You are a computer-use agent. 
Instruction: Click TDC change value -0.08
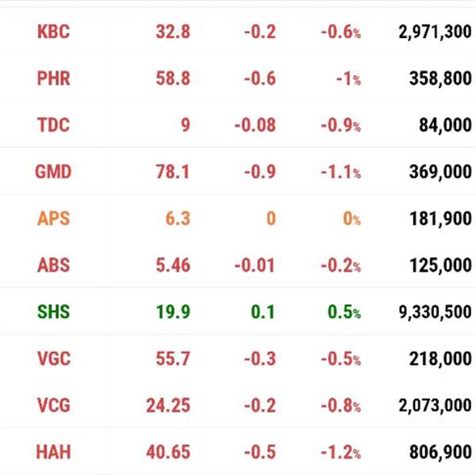pyautogui.click(x=255, y=125)
